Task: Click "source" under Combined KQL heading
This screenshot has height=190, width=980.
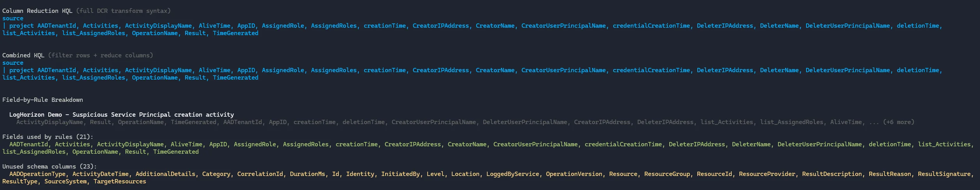Action: 12,63
